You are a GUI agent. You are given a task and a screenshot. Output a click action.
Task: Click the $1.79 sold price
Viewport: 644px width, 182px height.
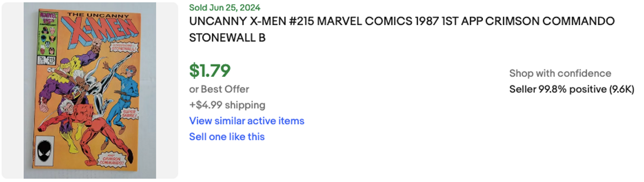pyautogui.click(x=210, y=70)
